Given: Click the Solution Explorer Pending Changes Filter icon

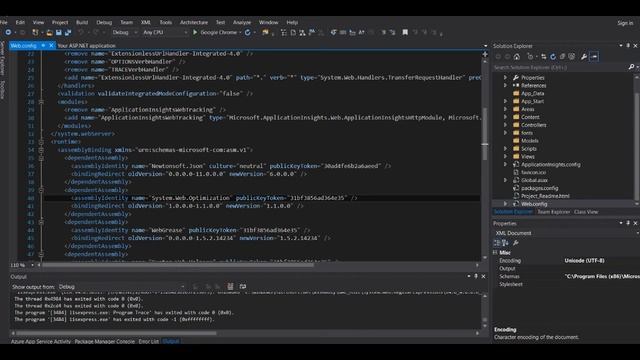Looking at the screenshot, I should [530, 57].
